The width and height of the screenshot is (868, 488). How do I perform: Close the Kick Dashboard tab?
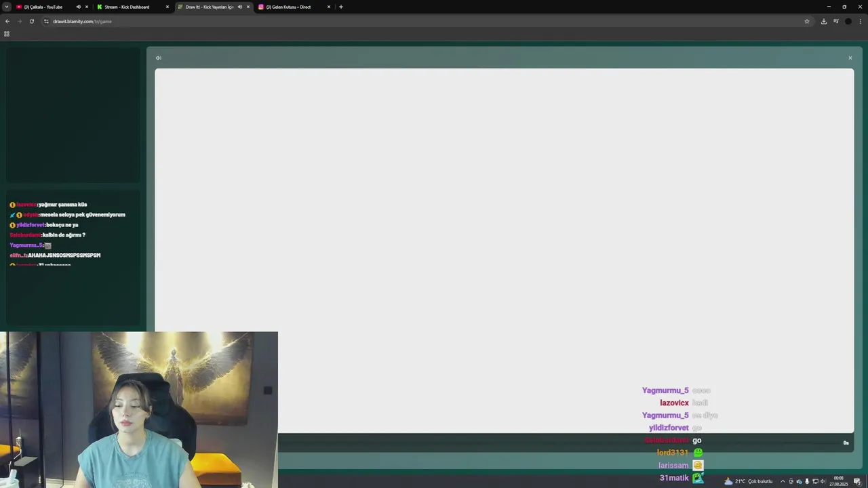tap(167, 7)
